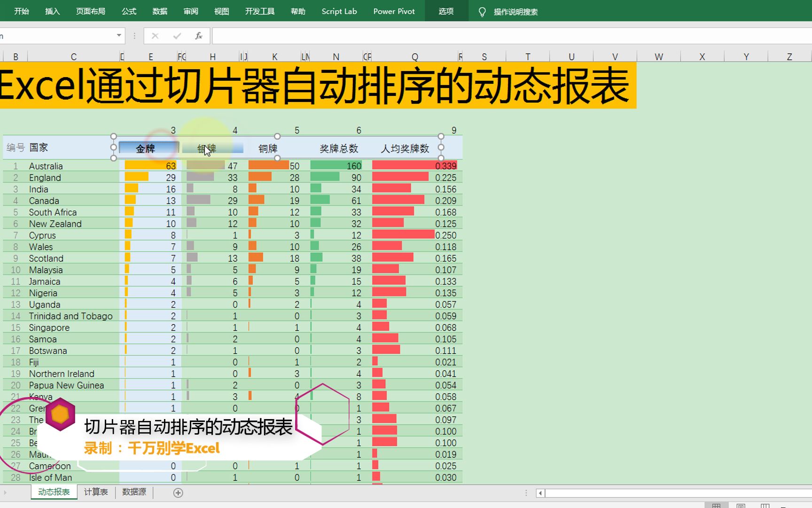Screen dimensions: 812x508
Task: Select the 银牌 slicer button
Action: [x=212, y=149]
